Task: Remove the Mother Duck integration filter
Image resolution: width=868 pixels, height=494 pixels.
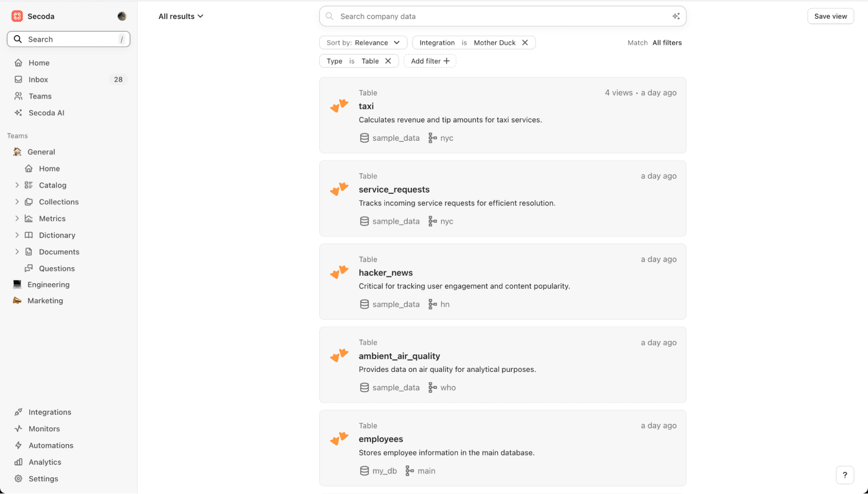Action: click(525, 42)
